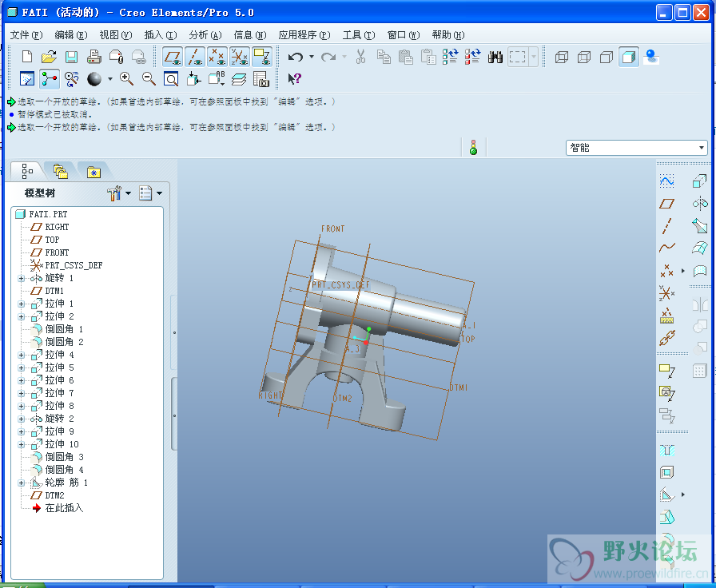Click the Refit zoom icon
Viewport: 716px width, 588px height.
point(171,79)
